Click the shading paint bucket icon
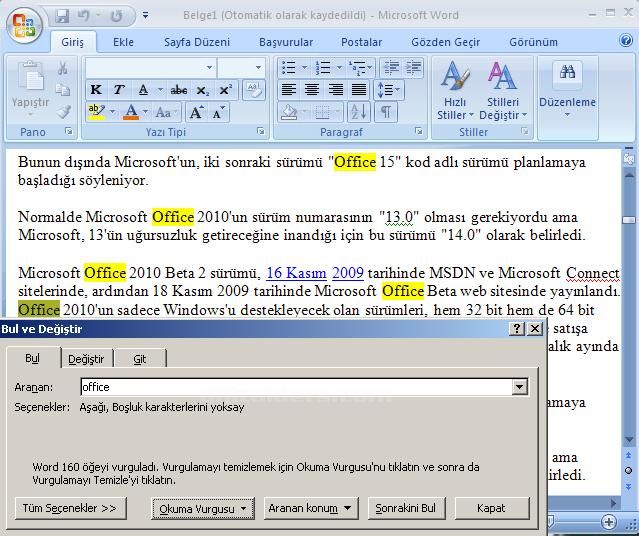Viewport: 639px width, 536px height. [289, 112]
